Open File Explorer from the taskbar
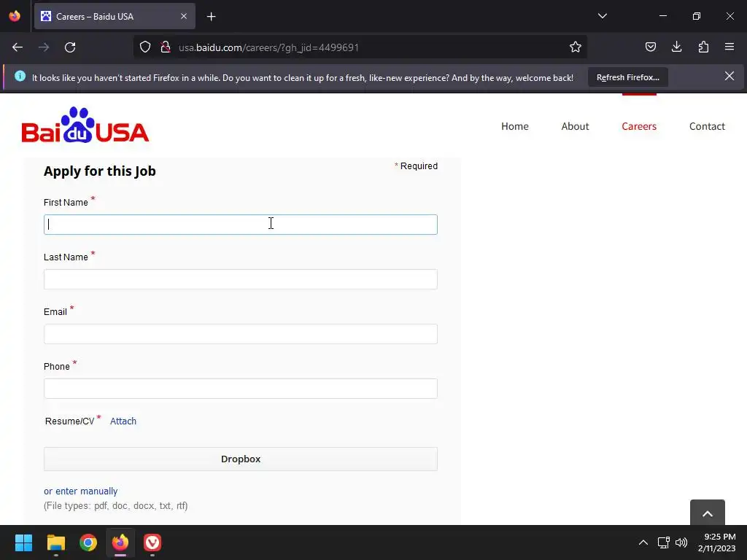 pos(55,542)
